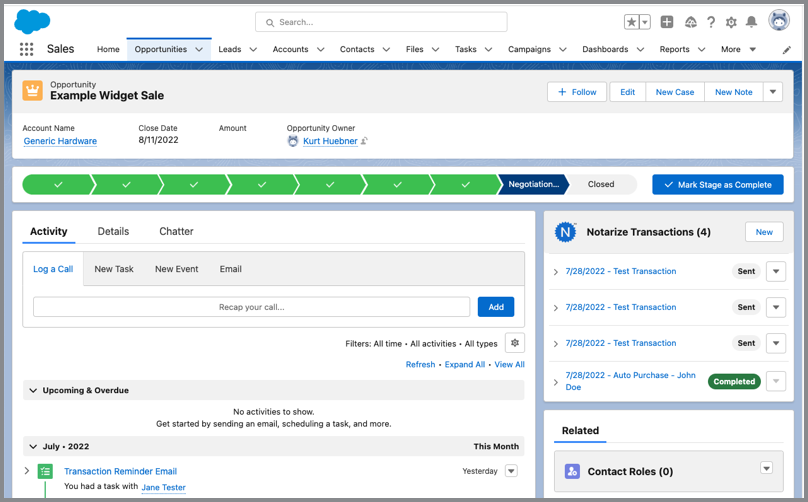Screen dimensions: 808x502
Task: Open the activity filter settings gear
Action: coord(515,343)
